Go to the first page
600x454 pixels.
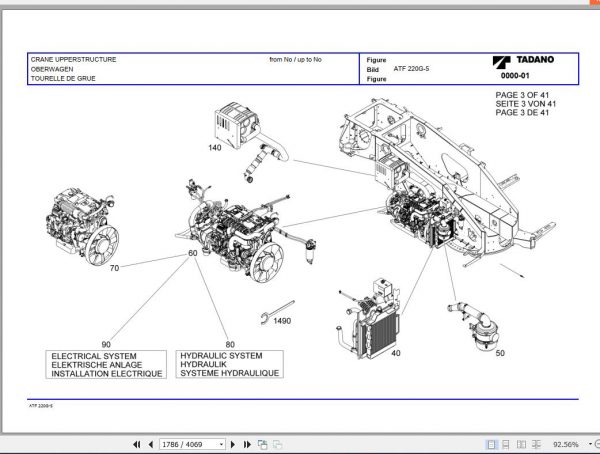tap(137, 444)
